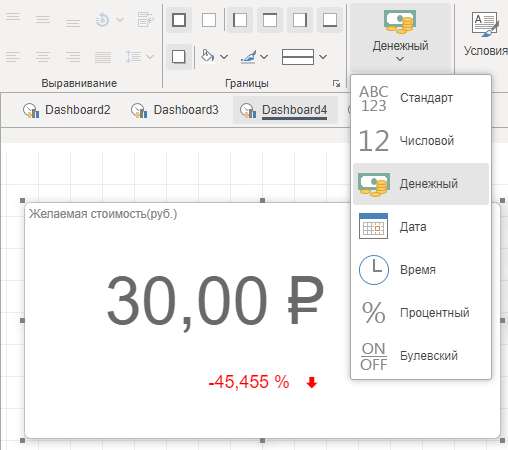This screenshot has height=450, width=508.
Task: Toggle the right border button
Action: coord(300,20)
